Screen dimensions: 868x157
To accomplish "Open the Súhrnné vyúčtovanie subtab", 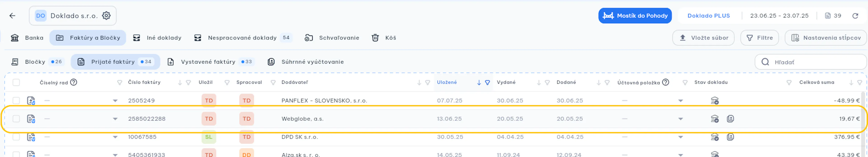I will (x=306, y=62).
